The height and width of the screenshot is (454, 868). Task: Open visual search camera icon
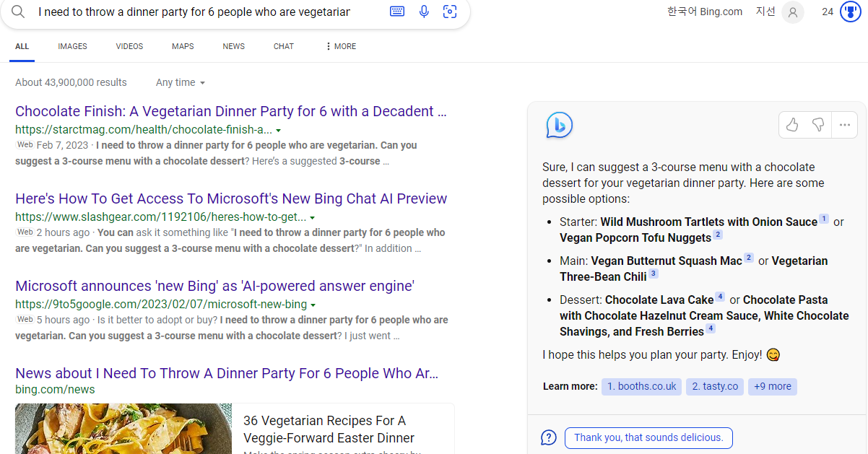click(x=450, y=12)
